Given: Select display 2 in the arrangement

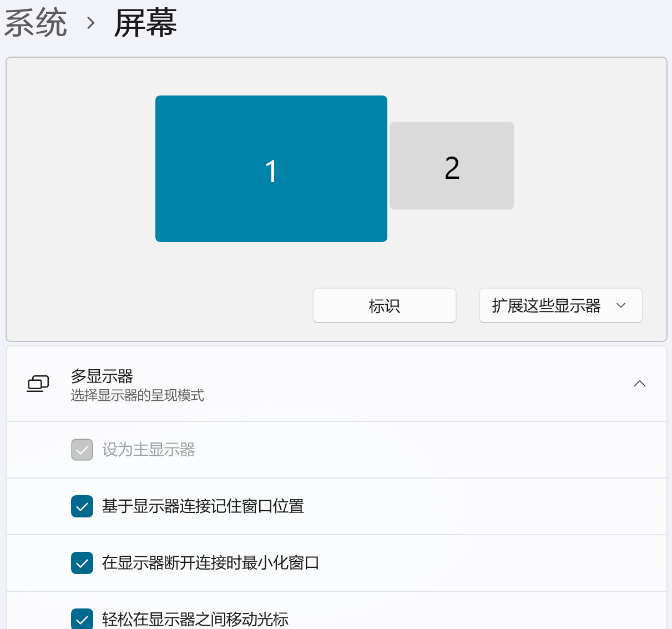Looking at the screenshot, I should (x=452, y=166).
